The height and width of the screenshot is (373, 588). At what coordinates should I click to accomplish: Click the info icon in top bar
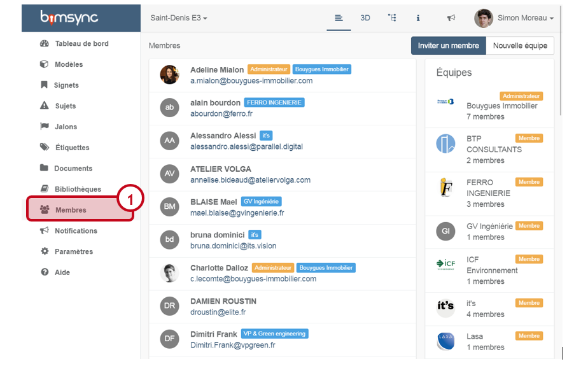[418, 18]
